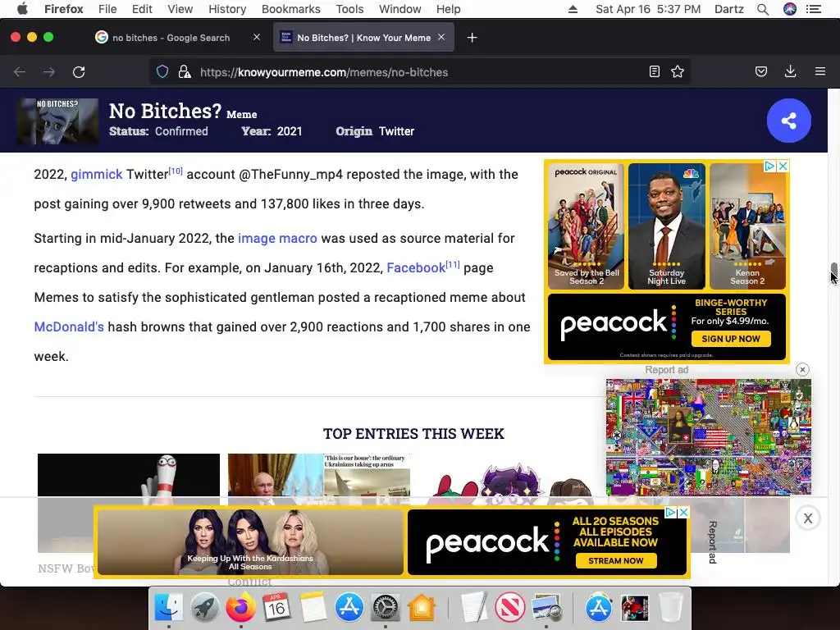Open the File menu
Viewport: 840px width, 630px height.
107,9
